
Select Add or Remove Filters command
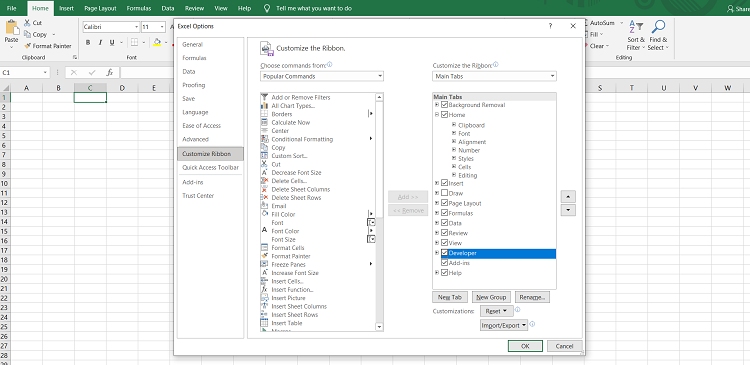coord(317,97)
